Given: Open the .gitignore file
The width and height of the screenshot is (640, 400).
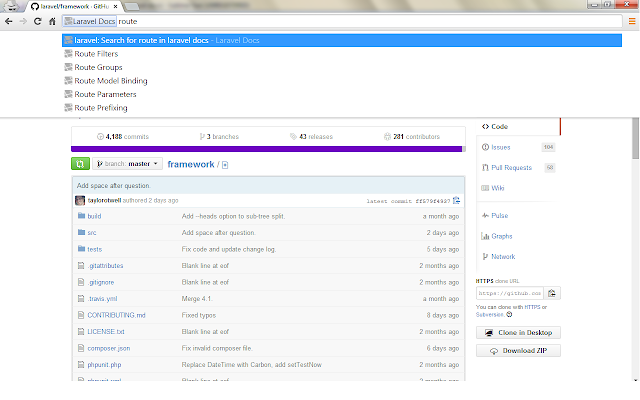Looking at the screenshot, I should [x=101, y=282].
